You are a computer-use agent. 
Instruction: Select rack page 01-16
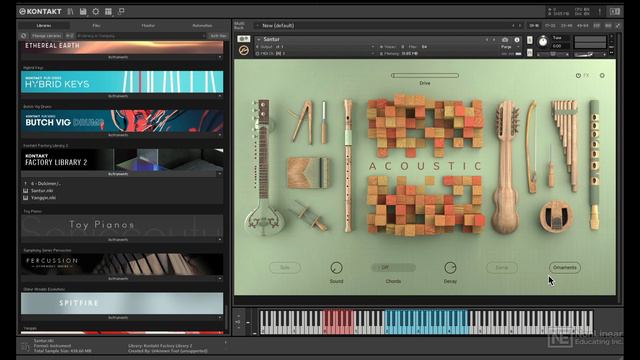(534, 26)
